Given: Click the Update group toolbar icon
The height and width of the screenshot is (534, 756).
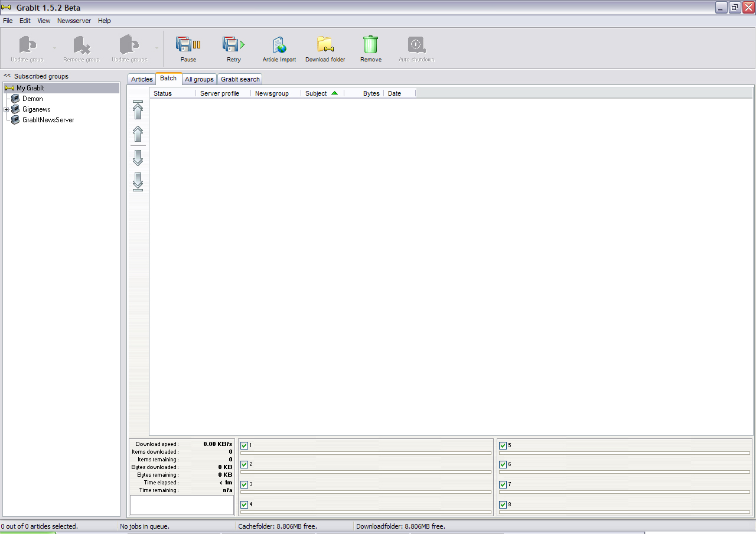Looking at the screenshot, I should click(27, 45).
